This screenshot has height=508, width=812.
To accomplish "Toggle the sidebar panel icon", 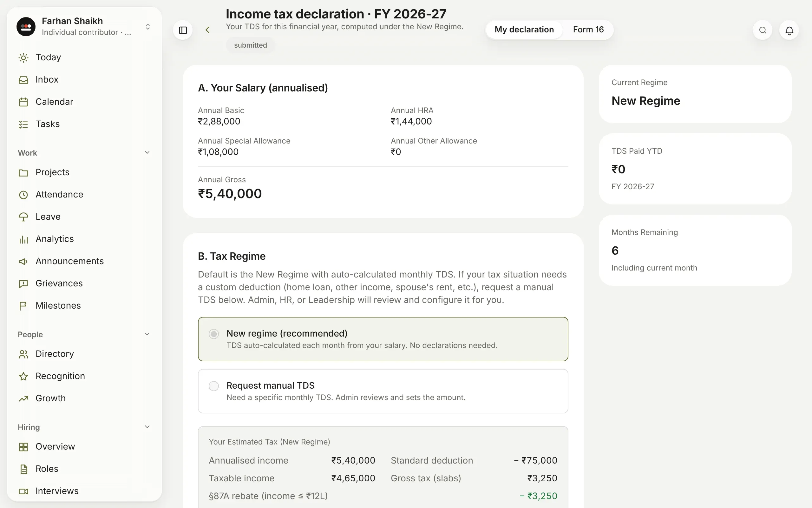I will (183, 30).
